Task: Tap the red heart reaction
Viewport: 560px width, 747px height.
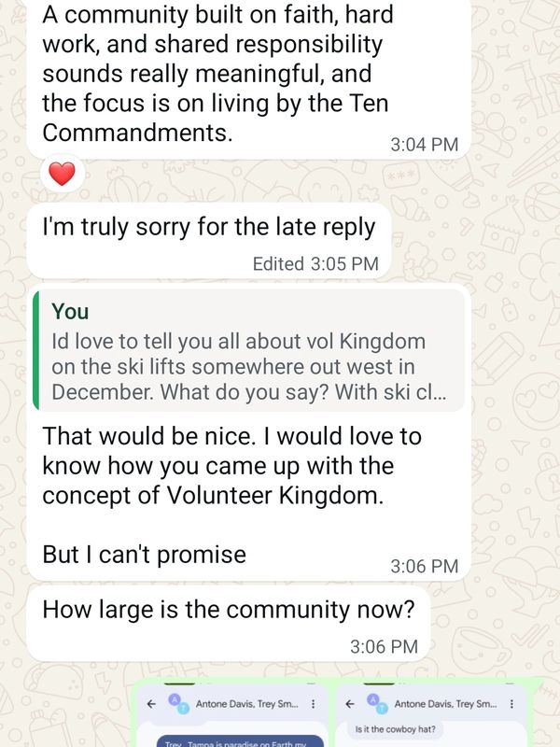Action: [63, 174]
